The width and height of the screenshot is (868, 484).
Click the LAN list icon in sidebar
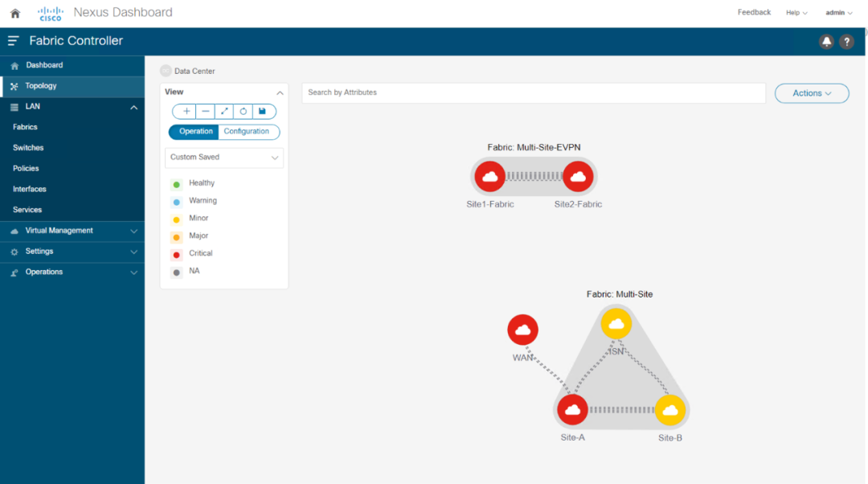pyautogui.click(x=14, y=107)
